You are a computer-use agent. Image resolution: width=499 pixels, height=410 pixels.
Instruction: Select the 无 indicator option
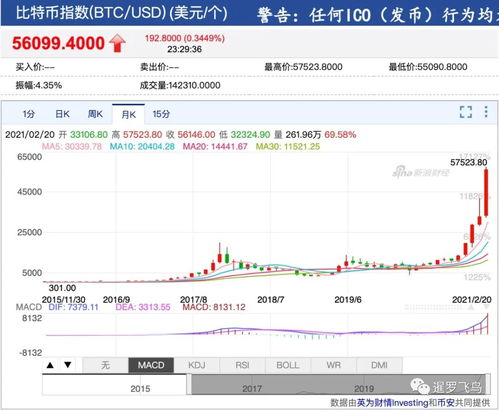[x=105, y=365]
